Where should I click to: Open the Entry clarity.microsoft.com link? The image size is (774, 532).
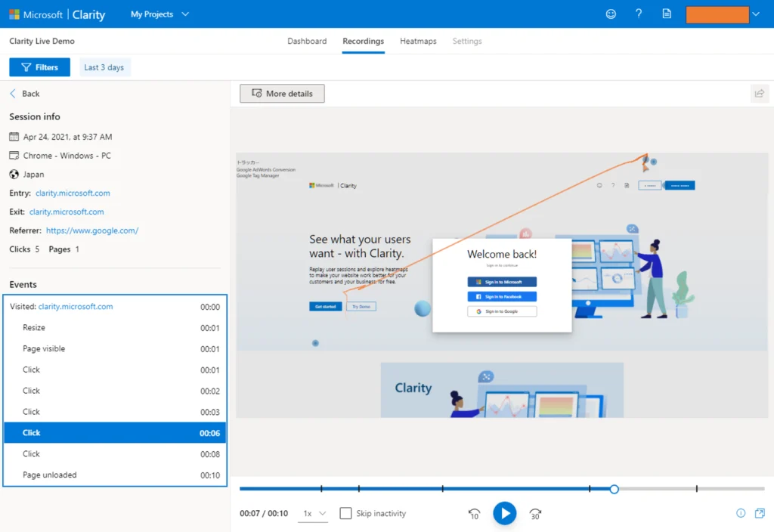coord(73,193)
